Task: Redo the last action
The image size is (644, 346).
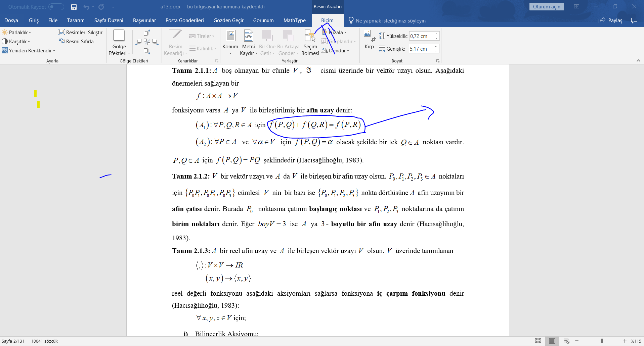Action: (x=101, y=7)
